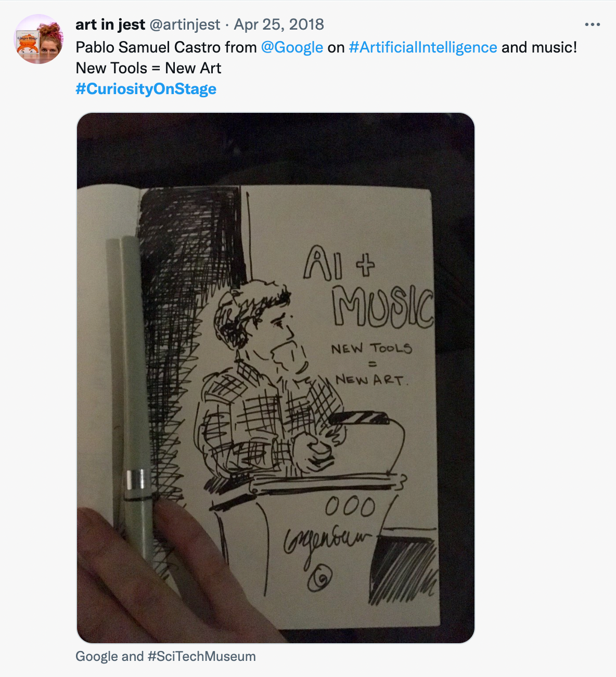Open the #CuriosityOnStage hashtag
Screen dimensions: 616x677
[146, 89]
